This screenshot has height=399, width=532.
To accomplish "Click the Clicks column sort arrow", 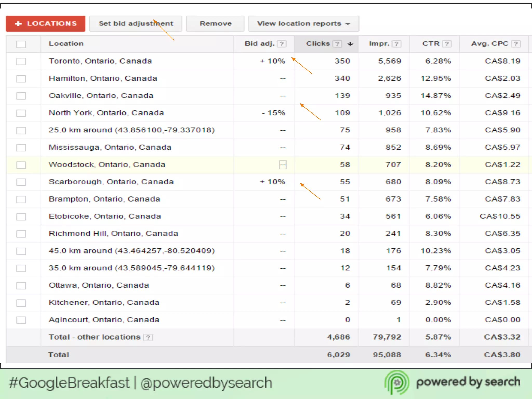I will click(350, 44).
